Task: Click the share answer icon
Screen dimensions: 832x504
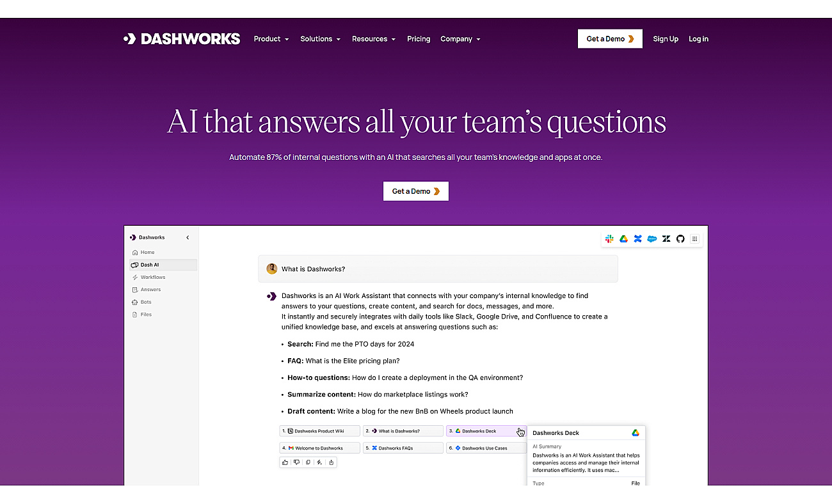Action: 331,462
